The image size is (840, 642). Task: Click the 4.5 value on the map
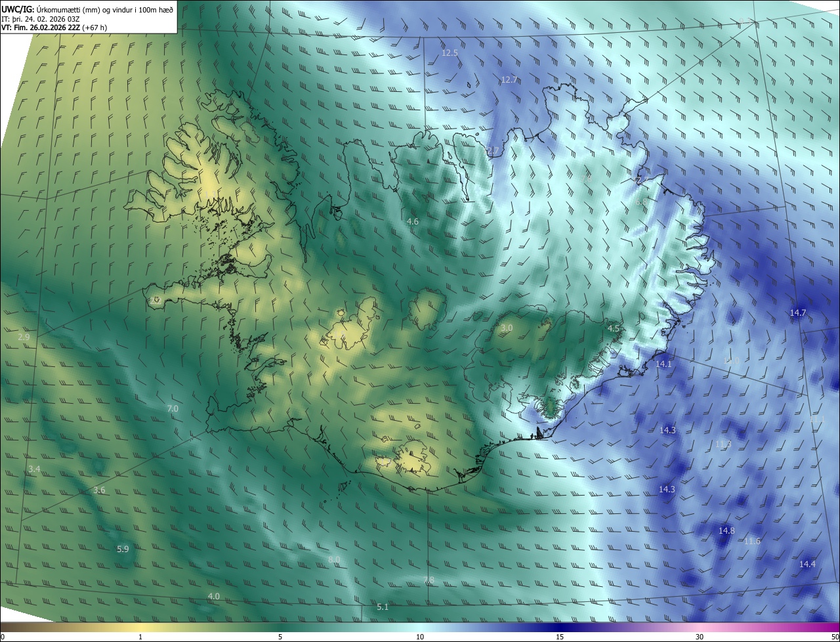point(614,328)
